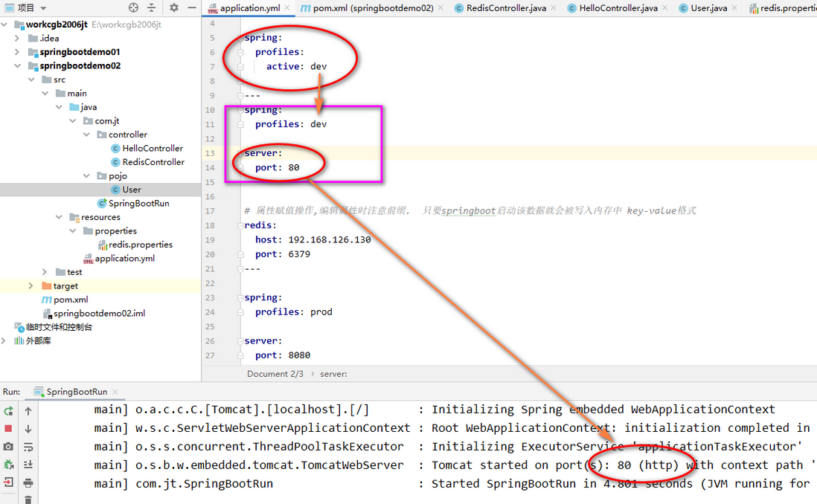This screenshot has height=504, width=817.
Task: Click the expand/collapse all icon in project panel
Action: [151, 7]
